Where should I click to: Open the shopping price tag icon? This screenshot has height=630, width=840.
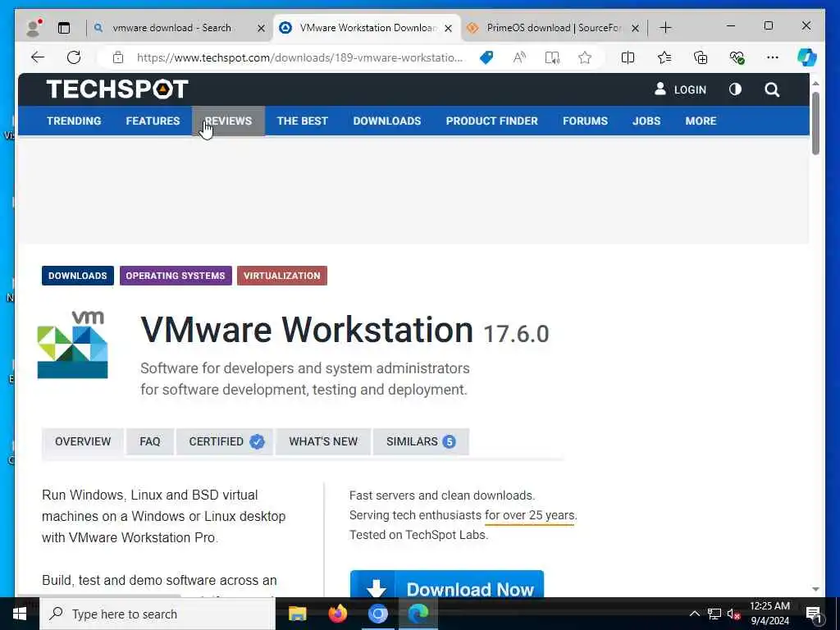coord(486,57)
